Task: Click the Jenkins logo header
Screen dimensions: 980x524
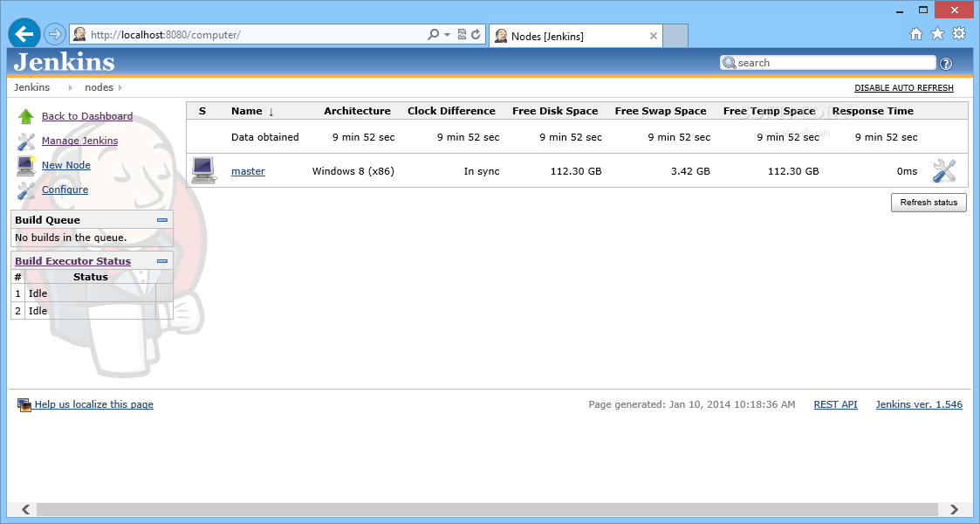Action: tap(65, 62)
